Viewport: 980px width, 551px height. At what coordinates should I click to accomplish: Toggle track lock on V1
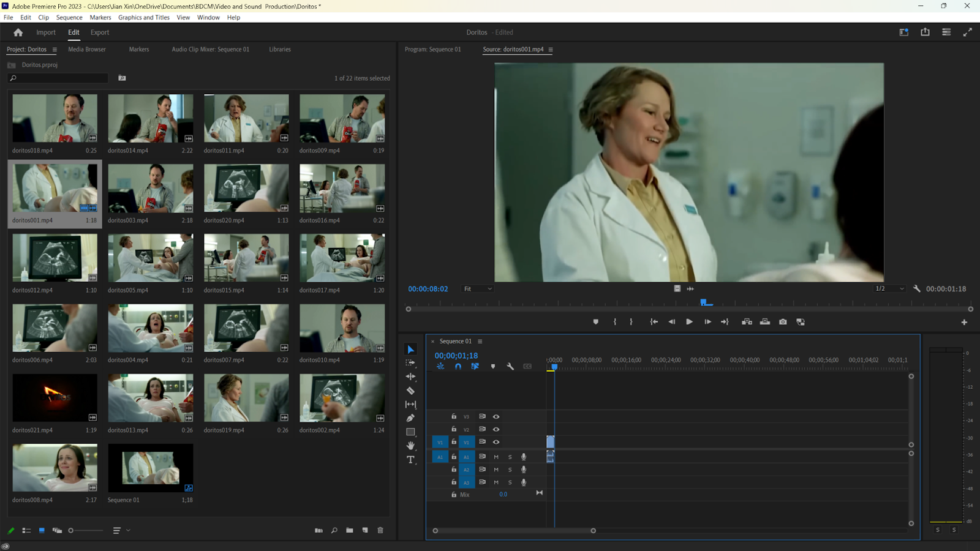(454, 441)
